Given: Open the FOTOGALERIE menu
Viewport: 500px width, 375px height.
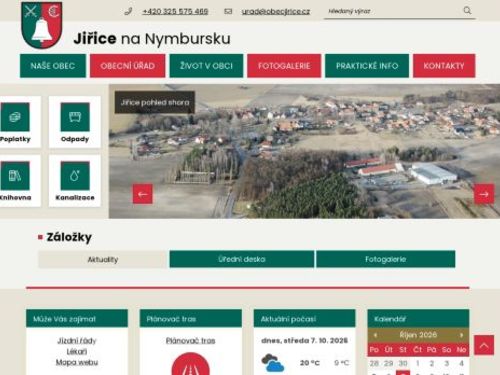Looking at the screenshot, I should coord(284,66).
